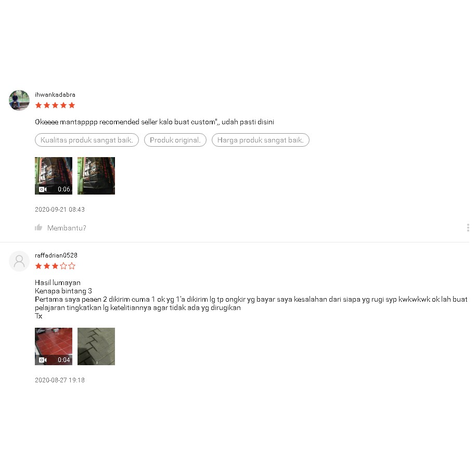
Task: Select the 'Harga produk sangat baik.' tag
Action: point(261,140)
